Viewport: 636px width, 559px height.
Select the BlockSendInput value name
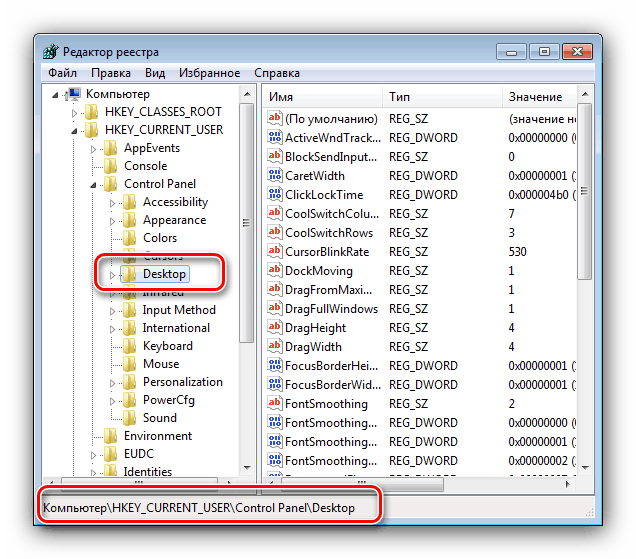(331, 157)
